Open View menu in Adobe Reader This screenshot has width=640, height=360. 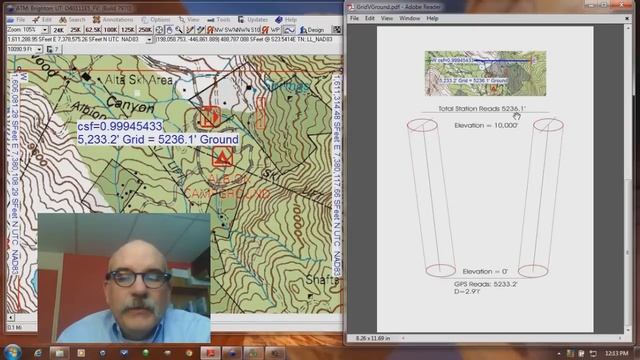(x=387, y=18)
